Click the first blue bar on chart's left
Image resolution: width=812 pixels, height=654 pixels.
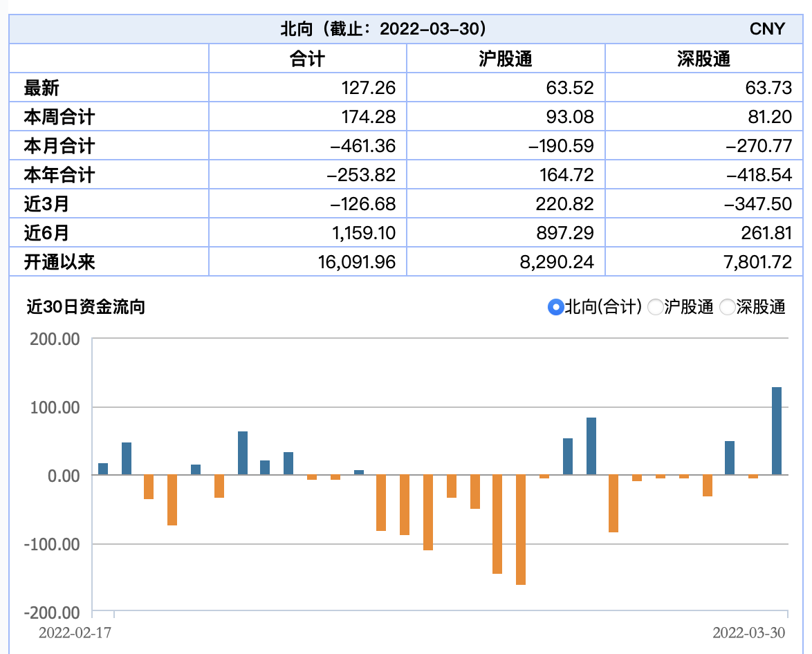pos(103,469)
